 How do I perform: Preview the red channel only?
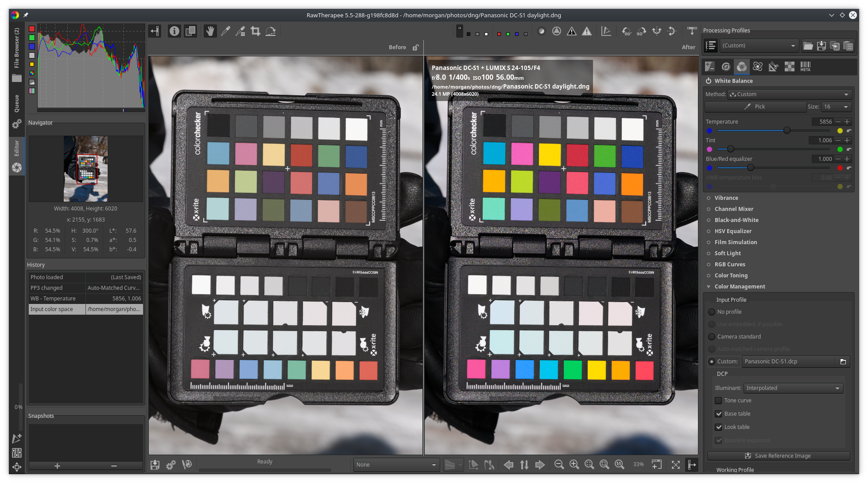pyautogui.click(x=499, y=34)
